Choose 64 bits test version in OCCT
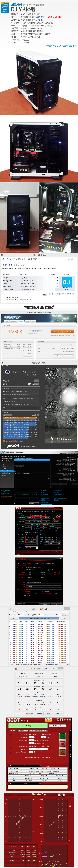The height and width of the screenshot is (868, 78). click(46, 746)
